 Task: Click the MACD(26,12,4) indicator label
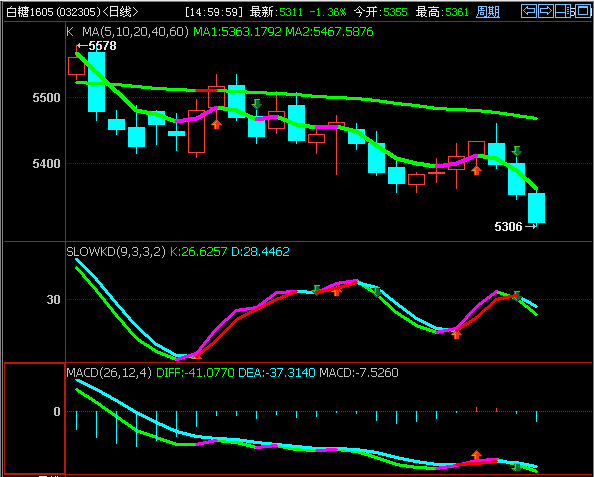point(109,373)
